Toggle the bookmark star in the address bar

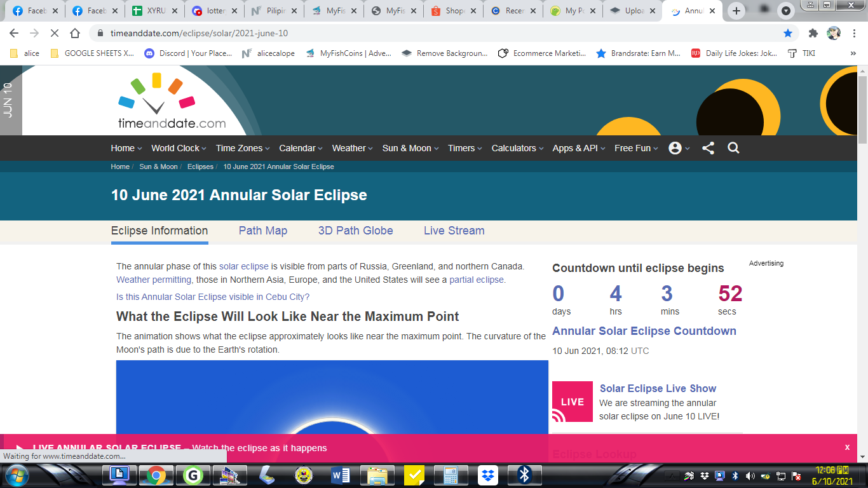coord(788,33)
